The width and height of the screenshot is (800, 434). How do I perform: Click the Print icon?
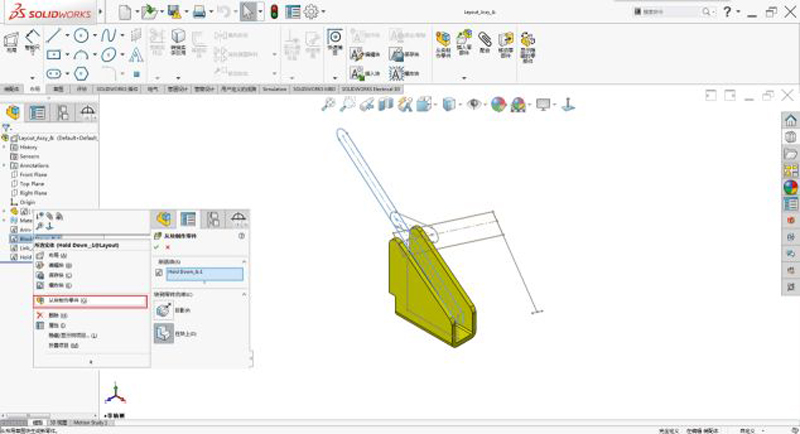tap(199, 12)
